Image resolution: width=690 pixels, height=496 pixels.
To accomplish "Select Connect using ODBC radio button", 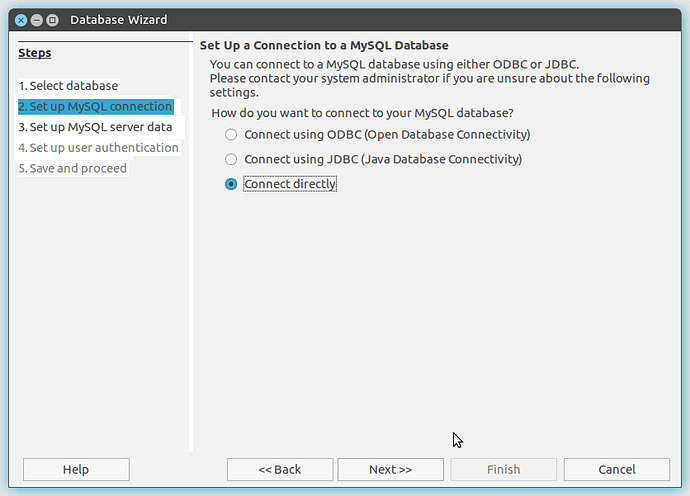I will (x=232, y=134).
